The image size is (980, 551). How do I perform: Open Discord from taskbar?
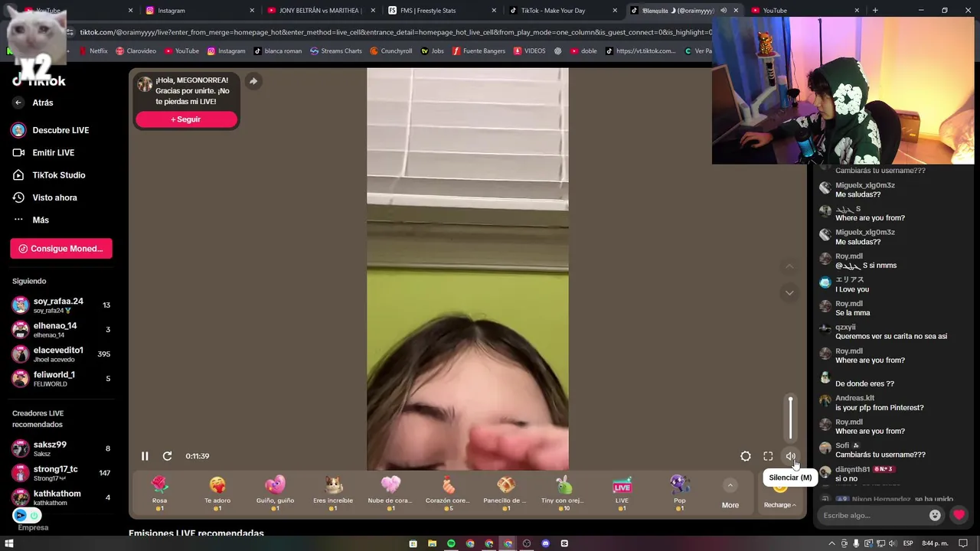(x=545, y=544)
